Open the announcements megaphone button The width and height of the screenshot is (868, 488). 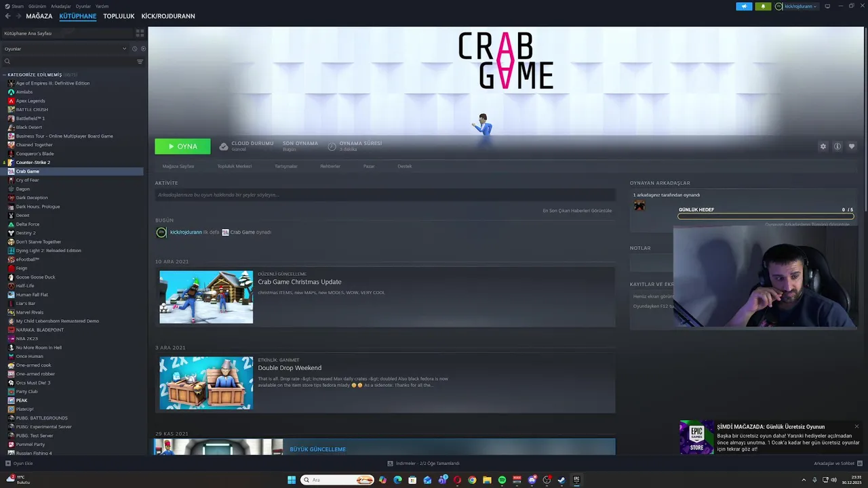click(744, 6)
